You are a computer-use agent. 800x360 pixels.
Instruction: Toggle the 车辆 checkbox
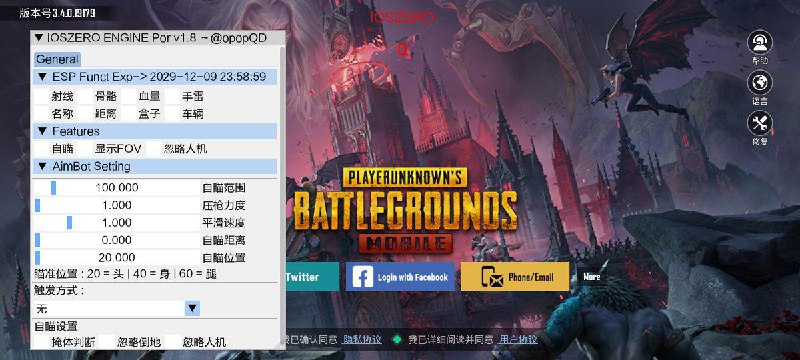(x=172, y=114)
